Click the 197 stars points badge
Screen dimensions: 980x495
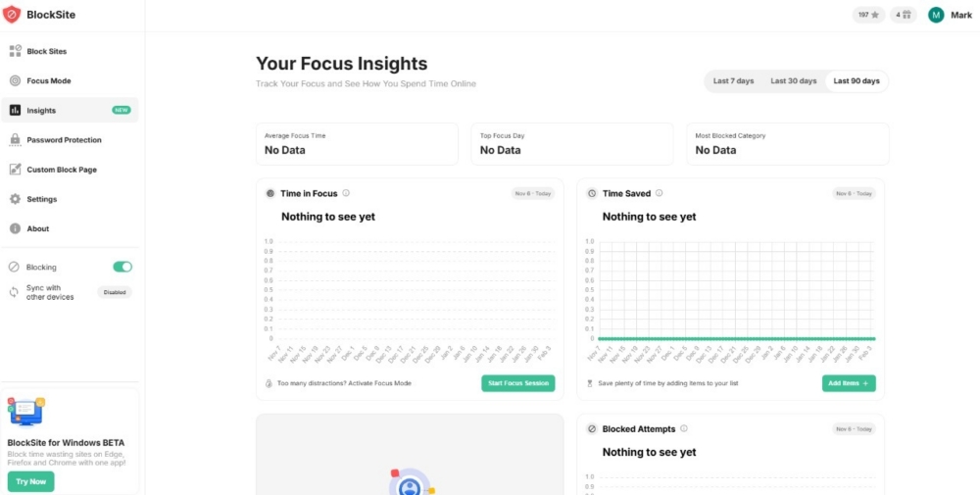pos(868,15)
